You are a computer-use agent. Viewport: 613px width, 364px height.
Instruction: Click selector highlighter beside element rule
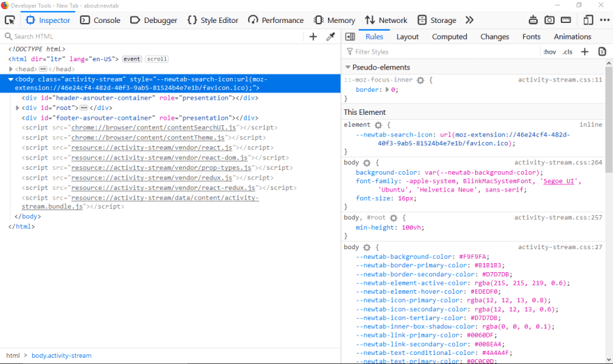(378, 125)
